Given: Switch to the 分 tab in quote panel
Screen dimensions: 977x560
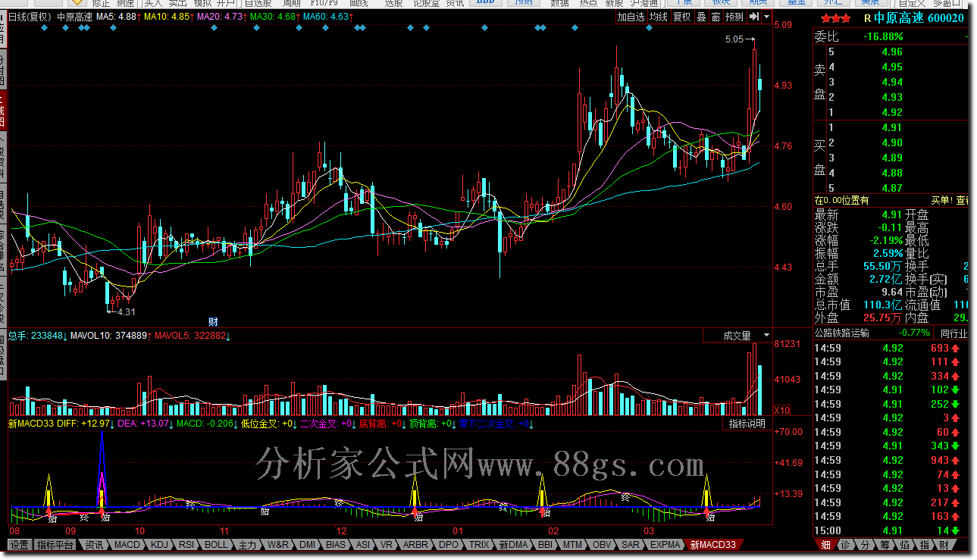Looking at the screenshot, I should tap(865, 545).
